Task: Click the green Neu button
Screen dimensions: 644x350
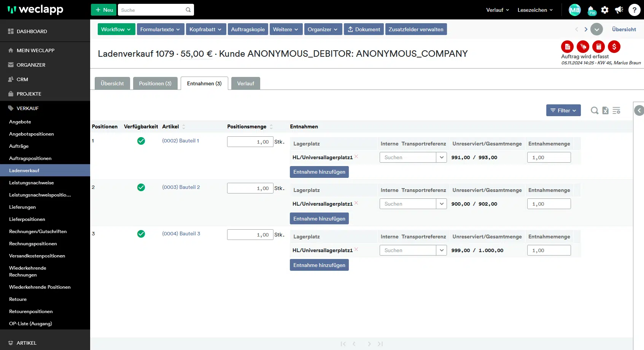Action: coord(103,10)
